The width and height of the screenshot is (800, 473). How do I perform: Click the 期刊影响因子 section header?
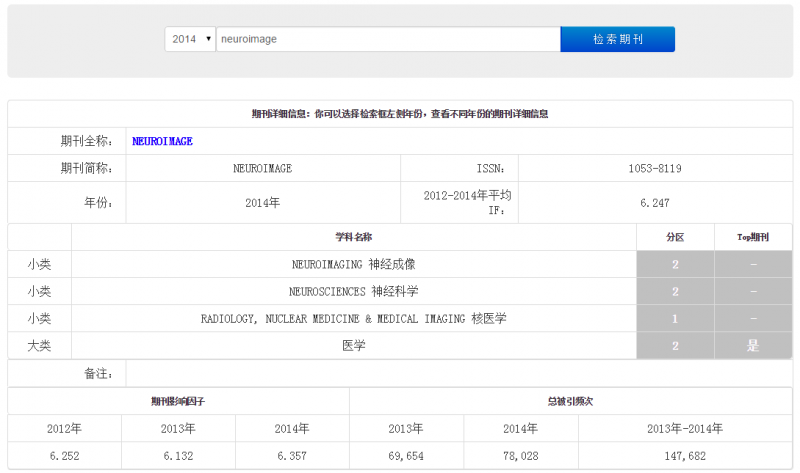point(178,402)
